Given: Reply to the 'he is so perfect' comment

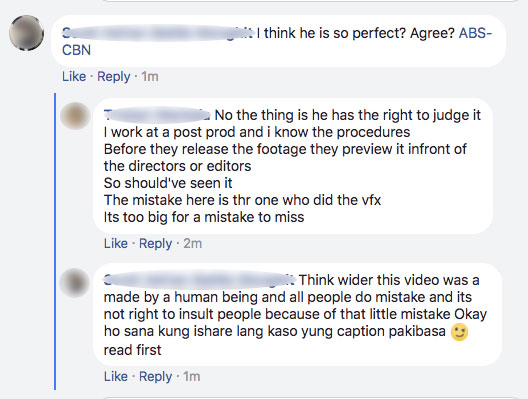Looking at the screenshot, I should [x=113, y=77].
